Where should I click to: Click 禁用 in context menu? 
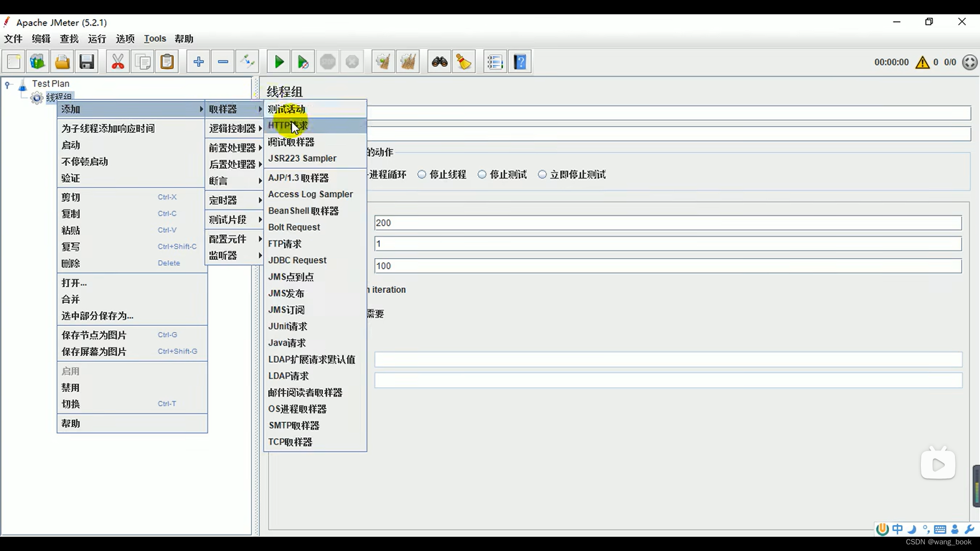coord(132,388)
